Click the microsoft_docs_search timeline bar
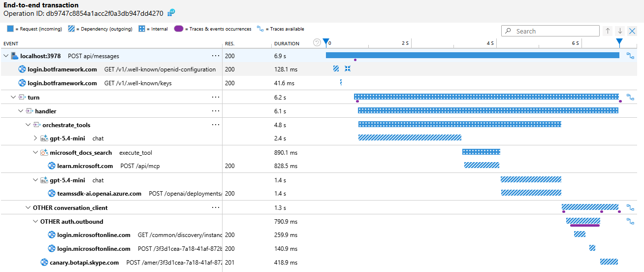644x272 pixels. 481,152
